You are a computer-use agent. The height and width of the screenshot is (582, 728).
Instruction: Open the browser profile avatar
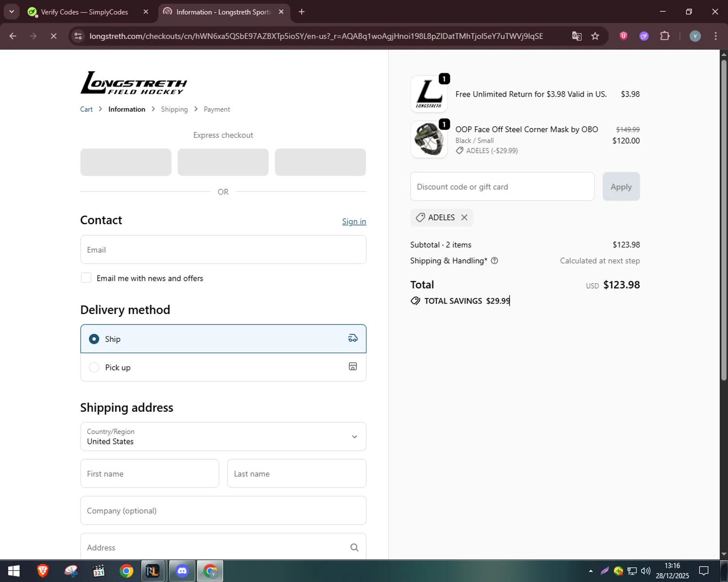[x=695, y=36]
